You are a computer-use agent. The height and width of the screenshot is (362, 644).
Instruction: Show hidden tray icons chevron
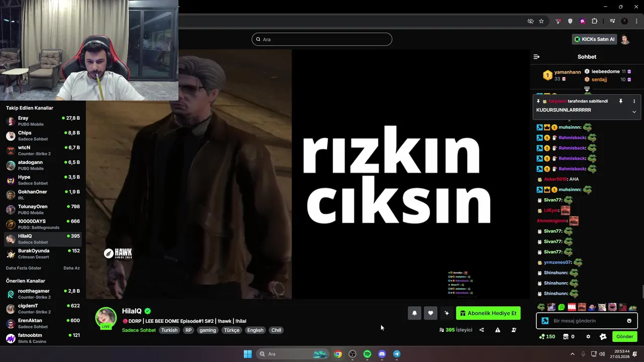pyautogui.click(x=572, y=354)
